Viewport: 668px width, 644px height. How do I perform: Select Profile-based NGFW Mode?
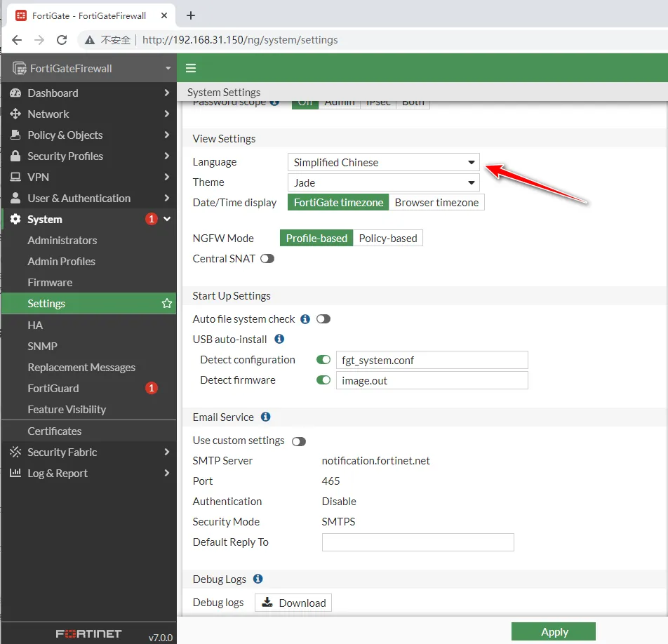[316, 238]
